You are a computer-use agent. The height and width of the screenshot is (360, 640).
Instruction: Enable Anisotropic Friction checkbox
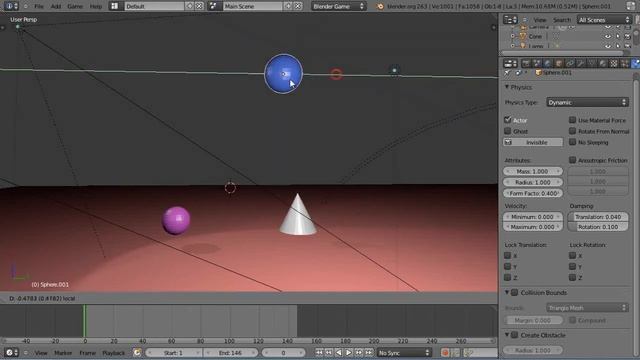coord(572,160)
